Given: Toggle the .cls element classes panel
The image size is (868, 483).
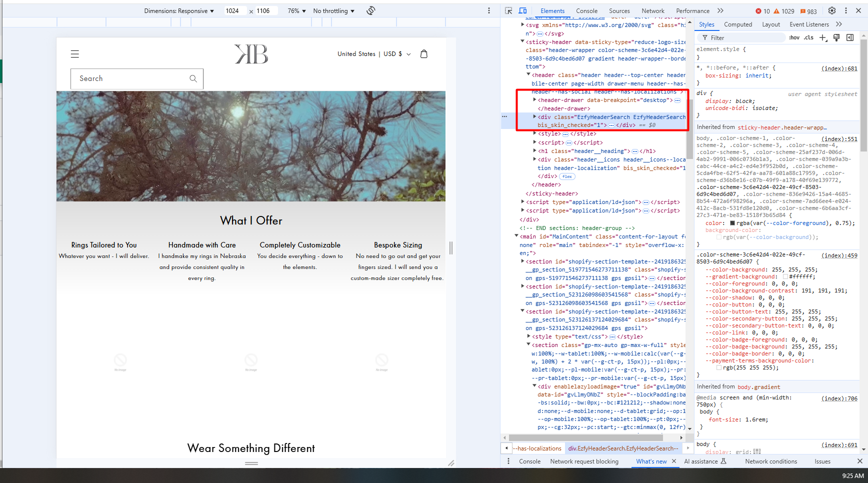Looking at the screenshot, I should pos(809,37).
